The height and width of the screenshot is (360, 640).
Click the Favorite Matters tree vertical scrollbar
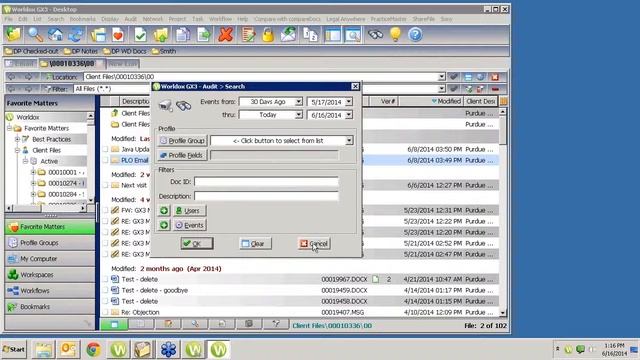coord(91,158)
